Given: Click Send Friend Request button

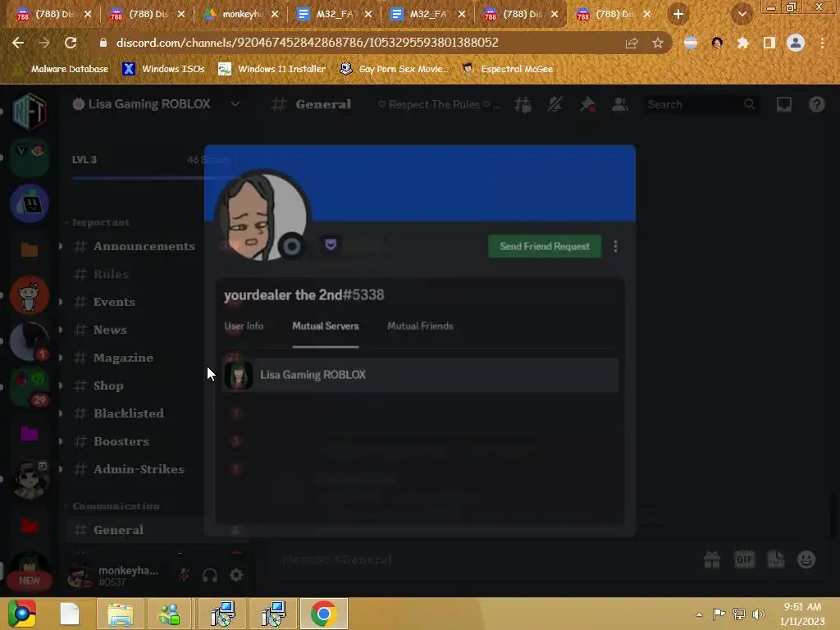Looking at the screenshot, I should pos(545,246).
